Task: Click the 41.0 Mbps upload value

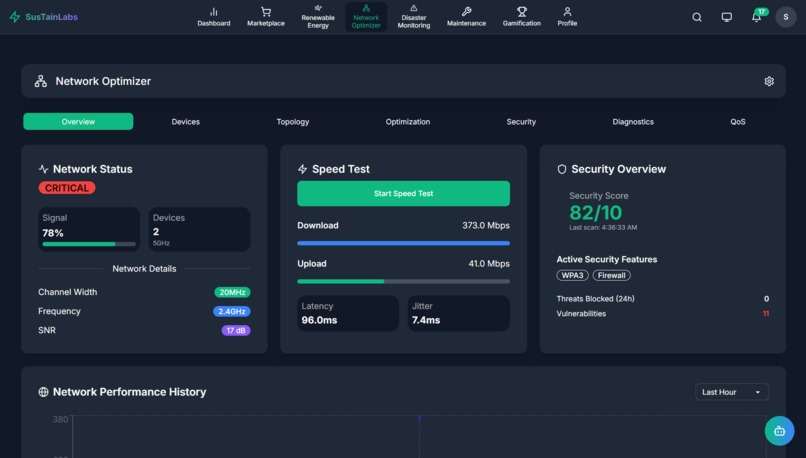Action: [489, 264]
